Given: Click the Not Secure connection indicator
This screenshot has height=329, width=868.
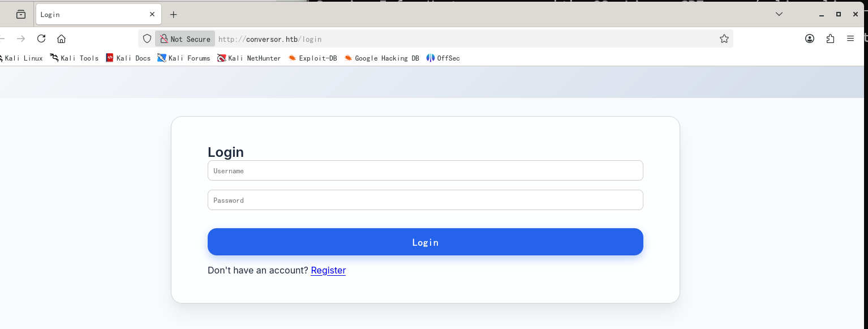Looking at the screenshot, I should pos(185,39).
